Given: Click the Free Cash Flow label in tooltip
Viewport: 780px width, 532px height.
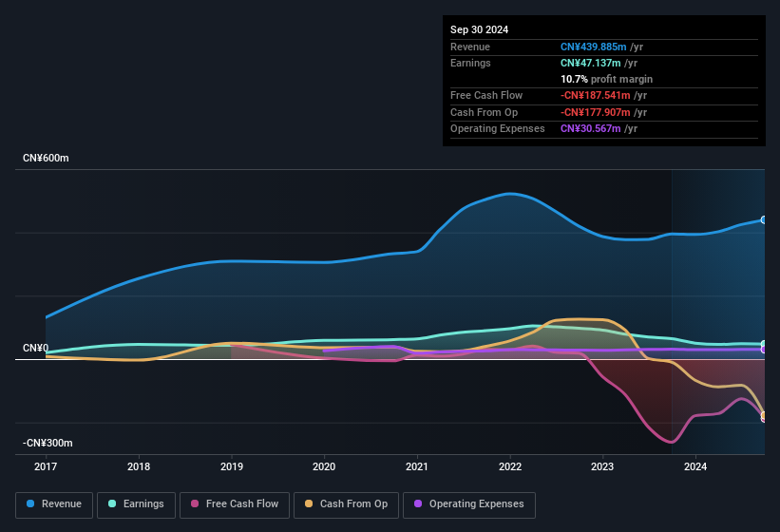Looking at the screenshot, I should pyautogui.click(x=486, y=95).
